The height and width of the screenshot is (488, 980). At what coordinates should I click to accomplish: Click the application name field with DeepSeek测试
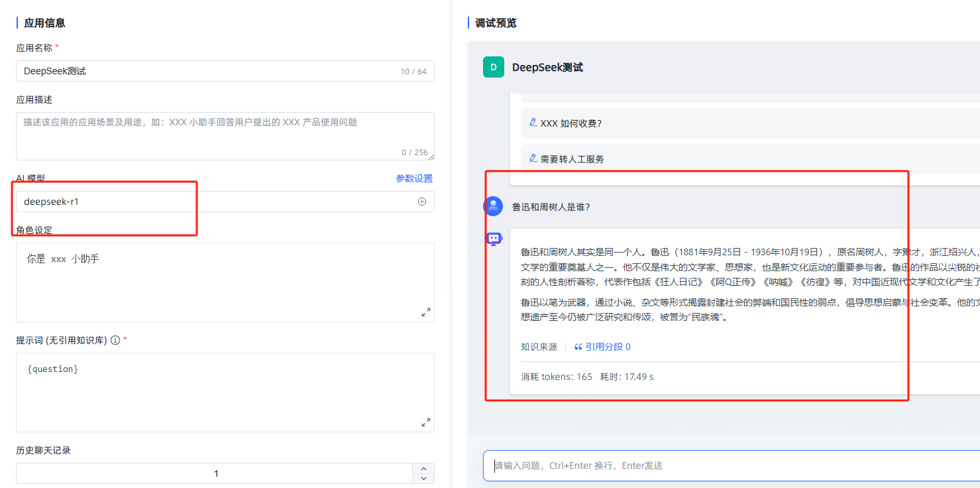click(x=225, y=71)
